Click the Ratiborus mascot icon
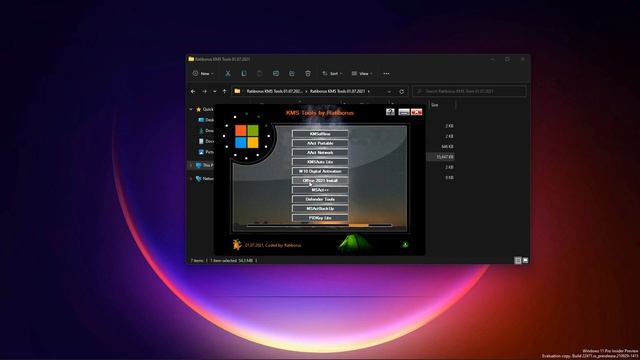The image size is (640, 360). point(237,244)
